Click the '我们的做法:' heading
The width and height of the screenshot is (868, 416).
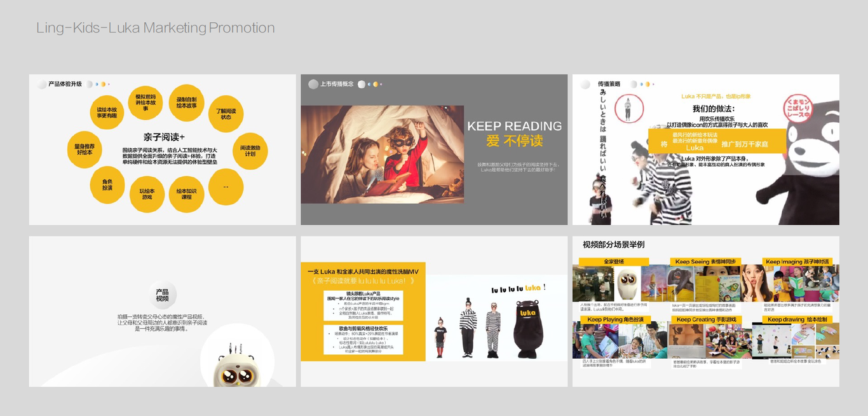tap(714, 109)
